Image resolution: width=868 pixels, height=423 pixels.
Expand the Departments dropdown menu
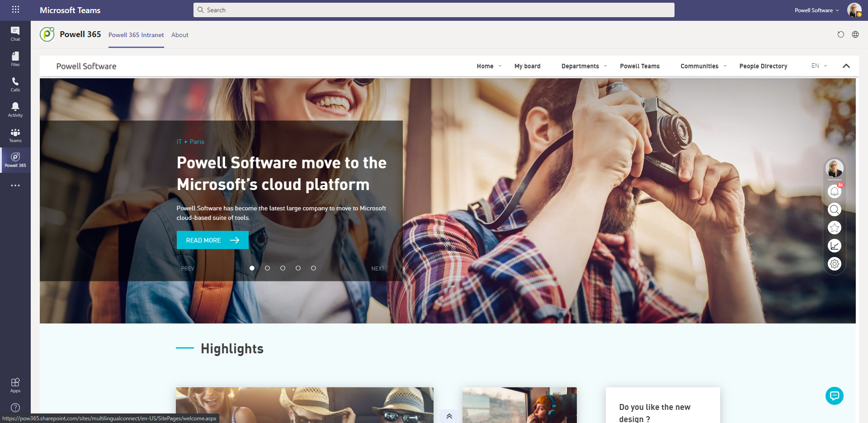pos(584,66)
